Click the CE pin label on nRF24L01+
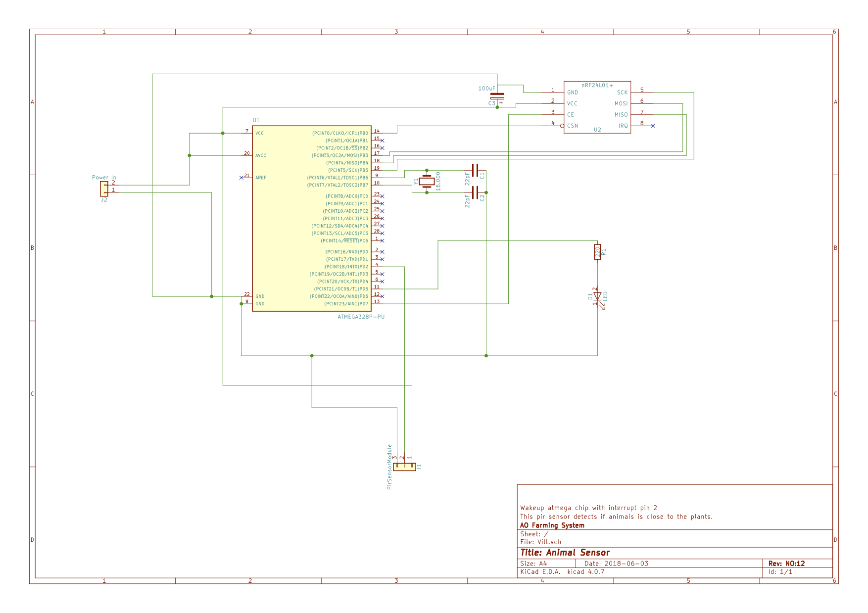The height and width of the screenshot is (613, 868). click(571, 115)
